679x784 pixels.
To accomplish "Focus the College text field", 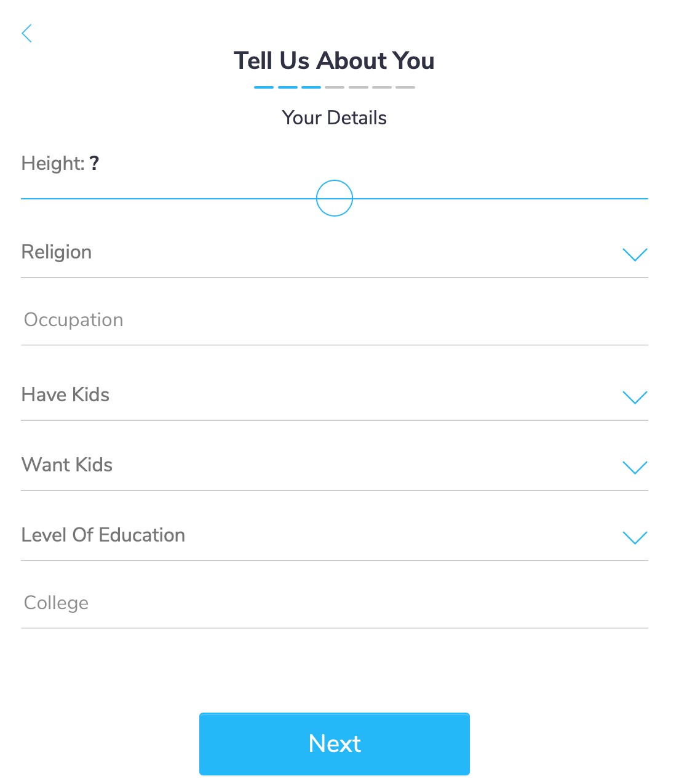I will click(x=335, y=603).
